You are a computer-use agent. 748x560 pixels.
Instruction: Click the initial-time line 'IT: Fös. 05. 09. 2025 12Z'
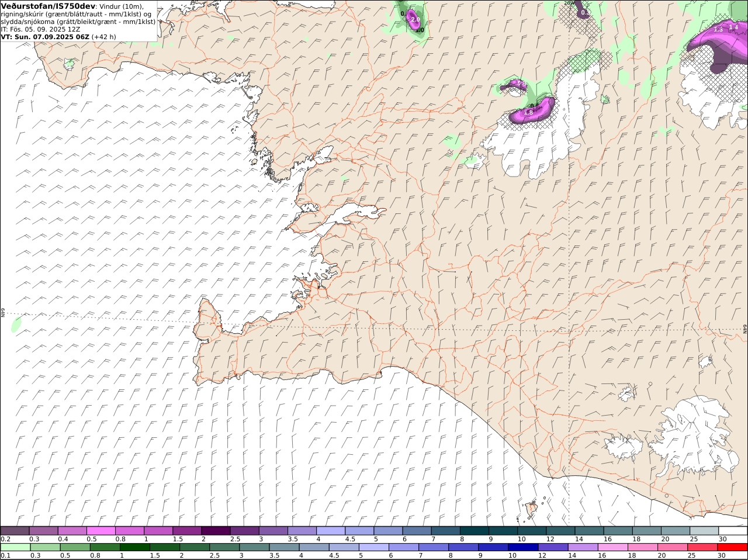tap(40, 29)
